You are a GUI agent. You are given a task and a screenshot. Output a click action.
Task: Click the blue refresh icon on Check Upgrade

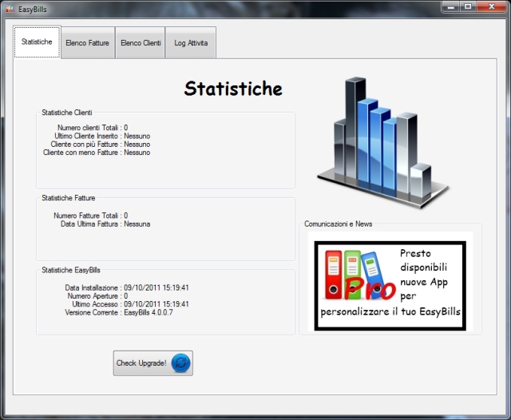[x=180, y=363]
